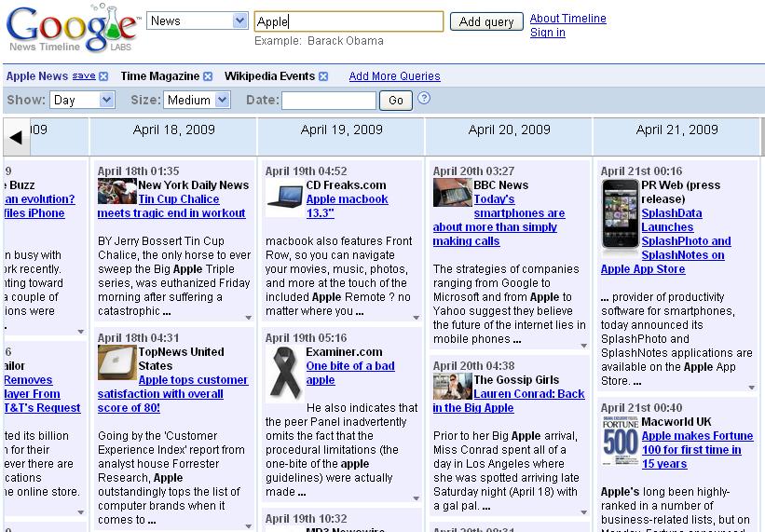Open the About Timeline link
Viewport: 765px width, 532px height.
point(567,19)
